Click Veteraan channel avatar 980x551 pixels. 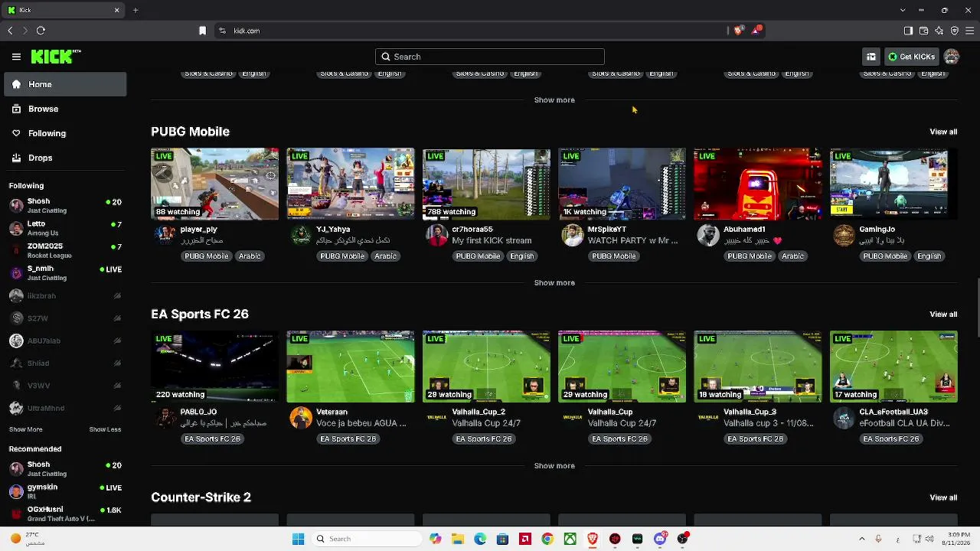click(x=301, y=418)
